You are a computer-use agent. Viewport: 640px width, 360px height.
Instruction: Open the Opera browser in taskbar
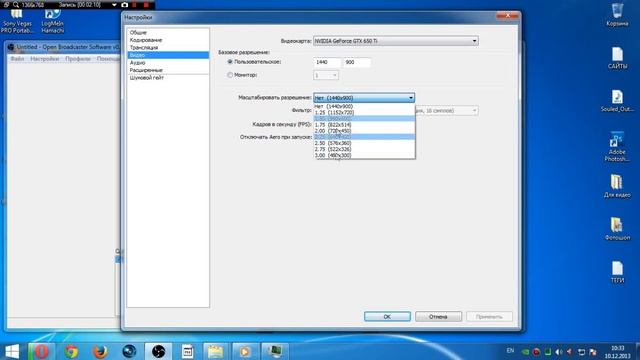[41, 351]
